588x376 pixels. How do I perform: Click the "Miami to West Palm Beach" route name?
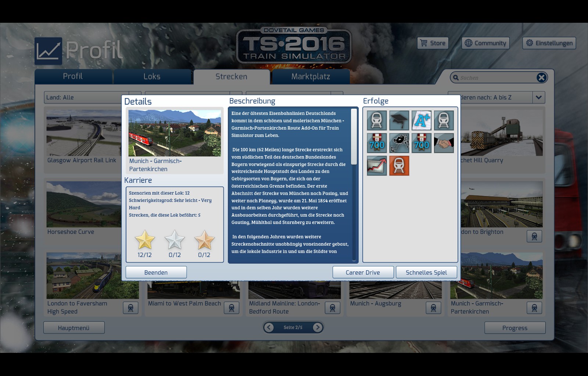pos(184,304)
